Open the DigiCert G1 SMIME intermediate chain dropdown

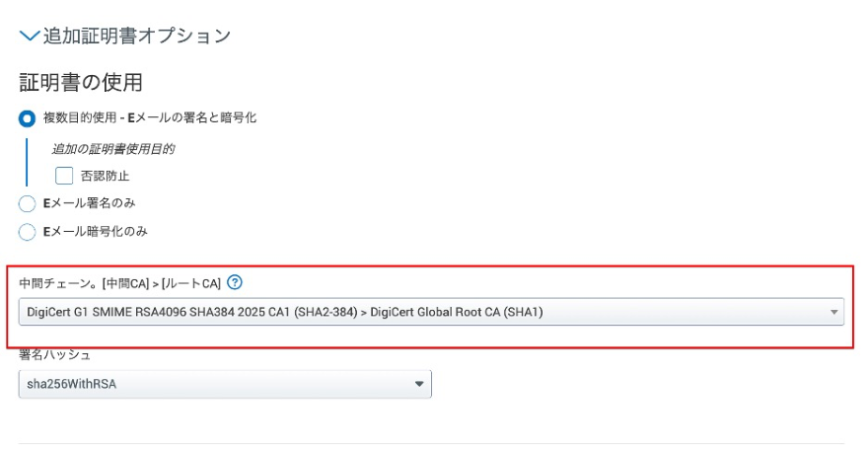click(x=431, y=312)
